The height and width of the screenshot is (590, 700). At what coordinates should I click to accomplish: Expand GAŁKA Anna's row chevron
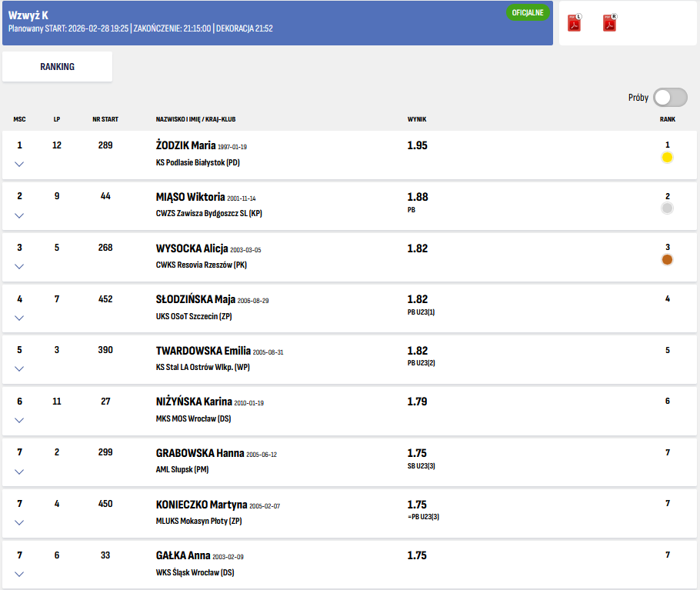pyautogui.click(x=19, y=574)
